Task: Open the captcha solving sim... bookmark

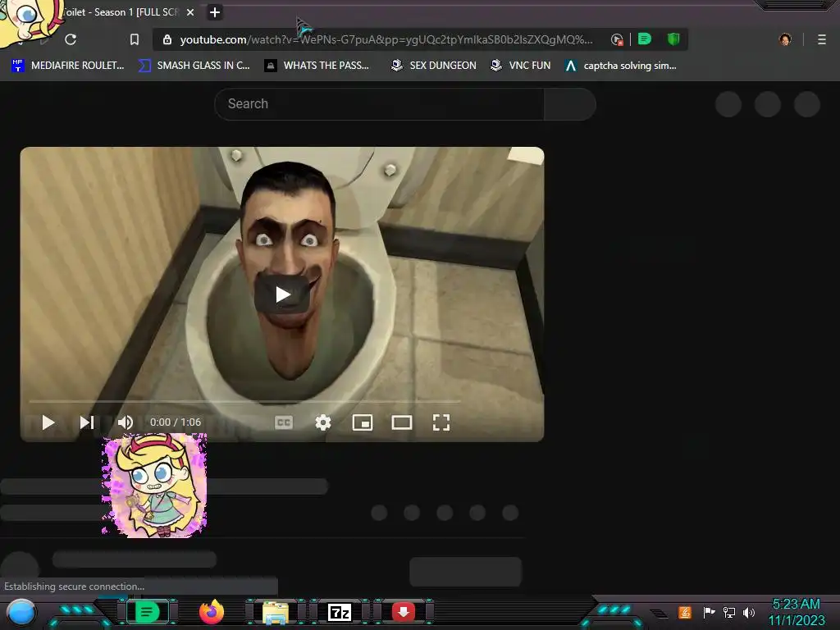Action: pos(620,66)
